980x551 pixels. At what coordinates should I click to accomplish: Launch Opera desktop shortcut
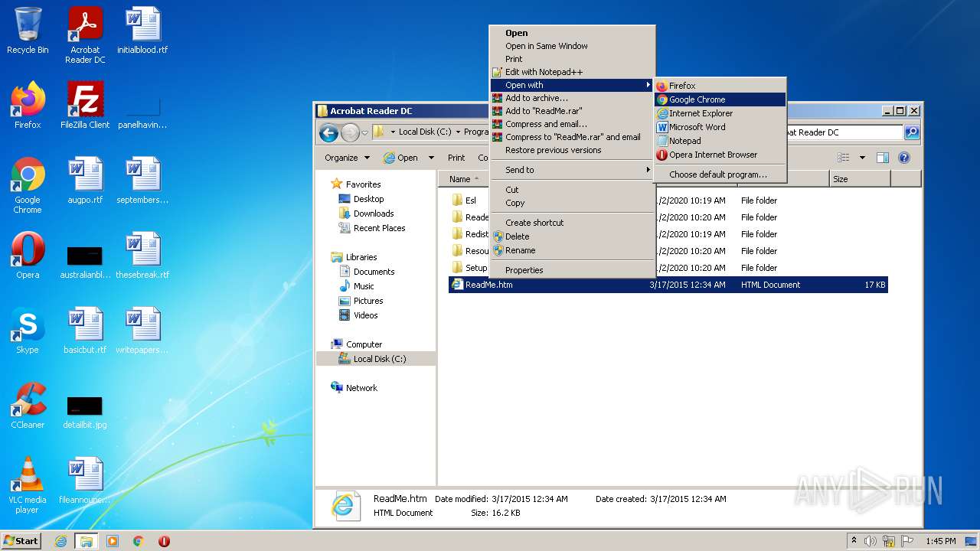click(x=28, y=256)
